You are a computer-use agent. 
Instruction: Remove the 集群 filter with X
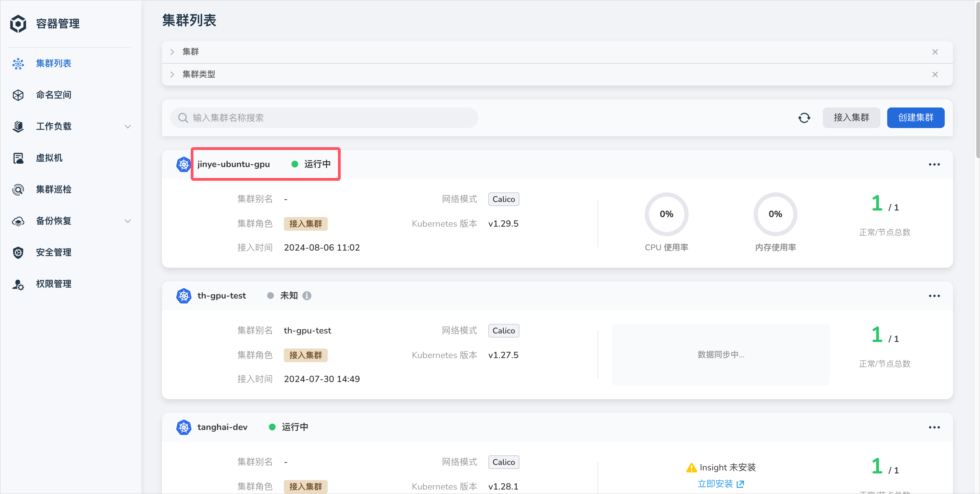coord(935,52)
